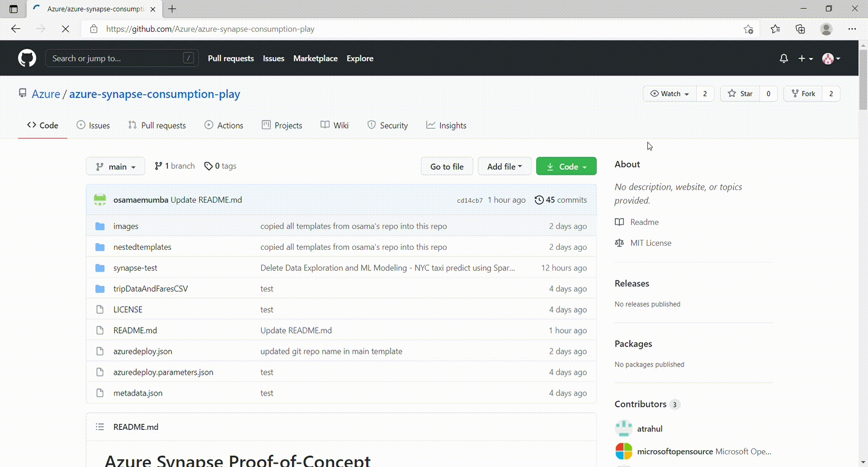This screenshot has height=467, width=868.
Task: Open the Watch dropdown
Action: pyautogui.click(x=670, y=94)
